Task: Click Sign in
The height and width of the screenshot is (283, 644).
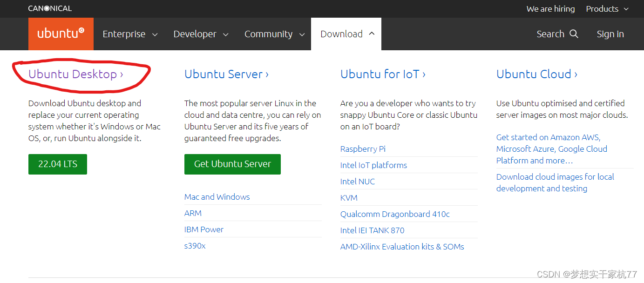Action: coord(610,34)
